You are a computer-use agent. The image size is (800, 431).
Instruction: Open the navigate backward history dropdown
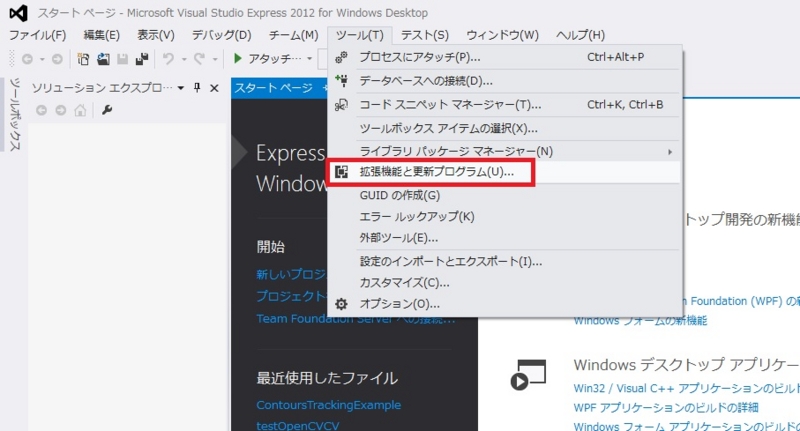tap(42, 60)
